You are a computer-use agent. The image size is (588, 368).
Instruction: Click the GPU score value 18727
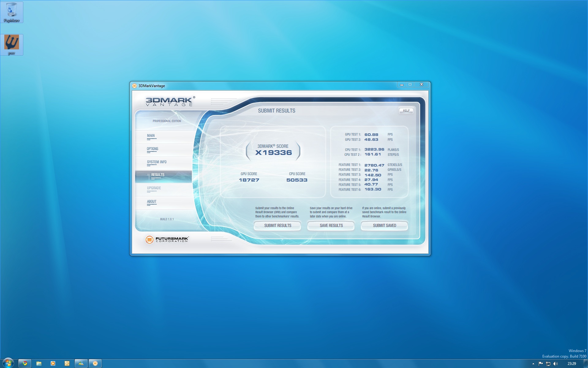tap(249, 180)
